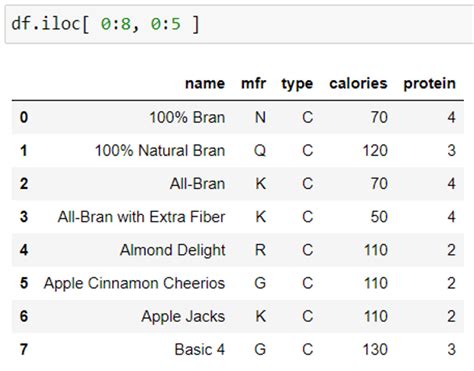Click row index 0
The image size is (474, 371).
pos(24,117)
